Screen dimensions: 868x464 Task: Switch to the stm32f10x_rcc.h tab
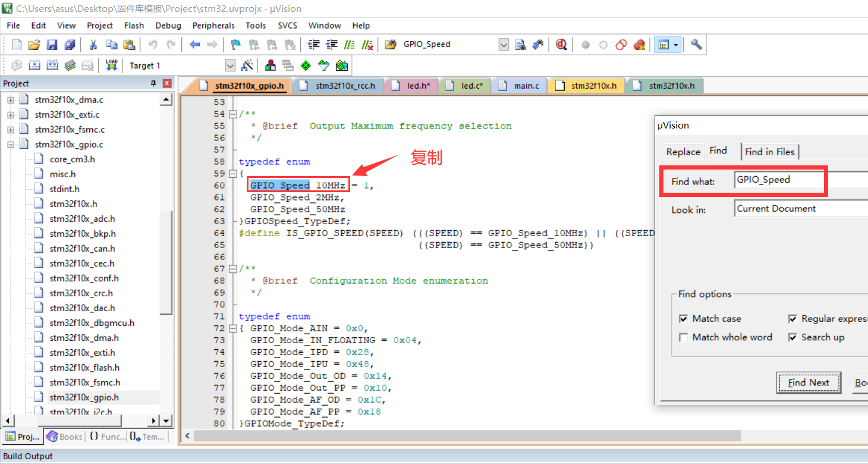click(x=338, y=86)
